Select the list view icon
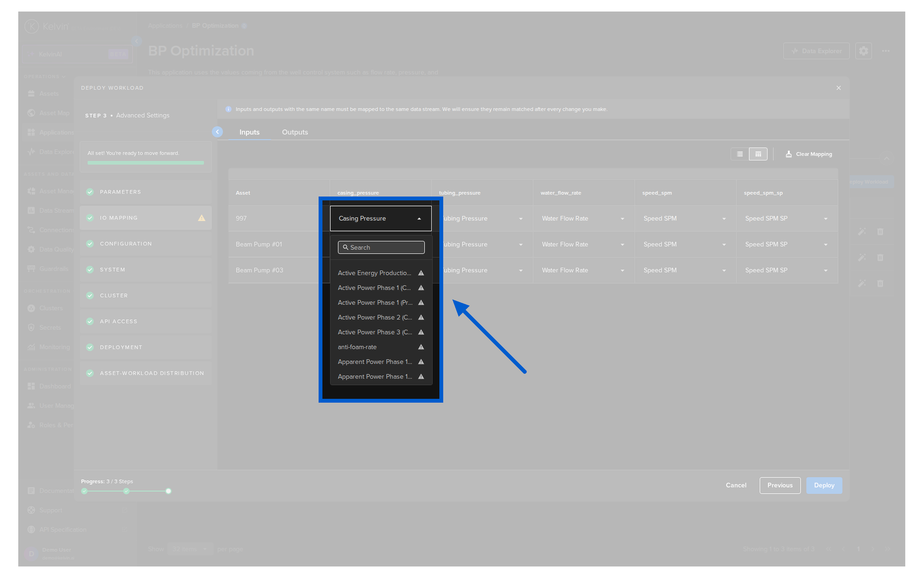924x578 pixels. 740,154
